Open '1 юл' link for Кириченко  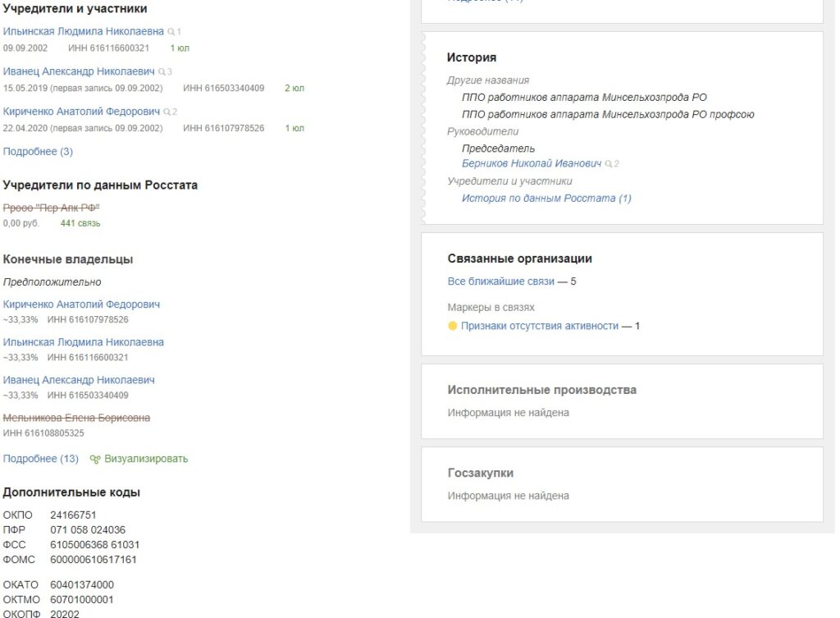(x=294, y=128)
